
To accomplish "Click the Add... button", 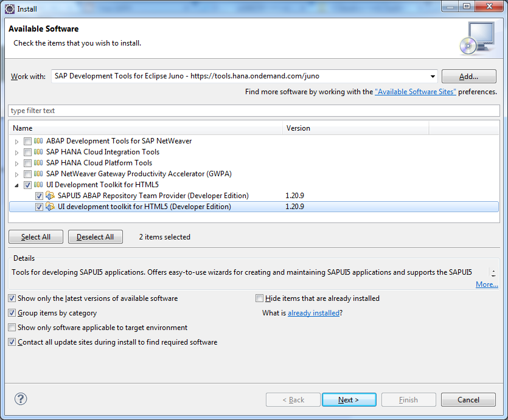I will (469, 77).
